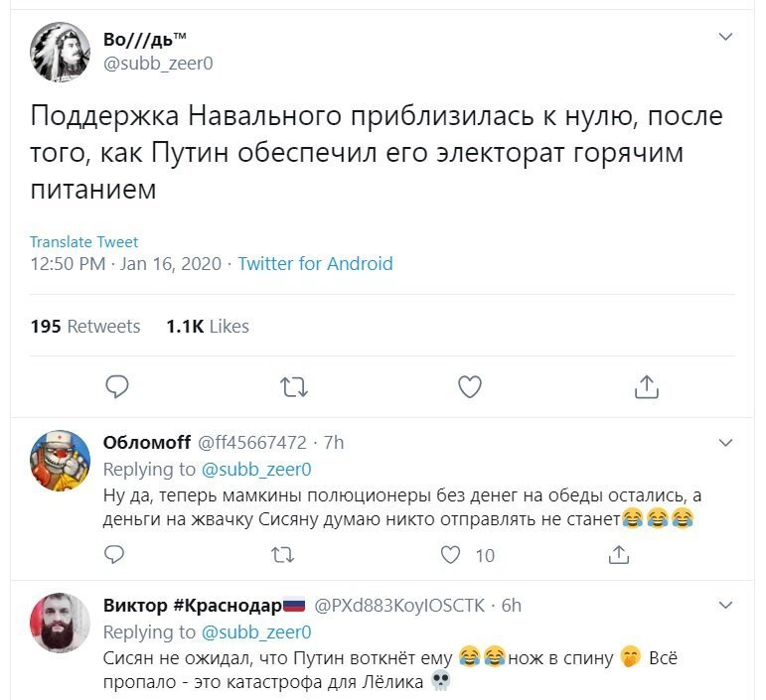Share Обломoff's reply
The height and width of the screenshot is (700, 766).
pos(619,555)
